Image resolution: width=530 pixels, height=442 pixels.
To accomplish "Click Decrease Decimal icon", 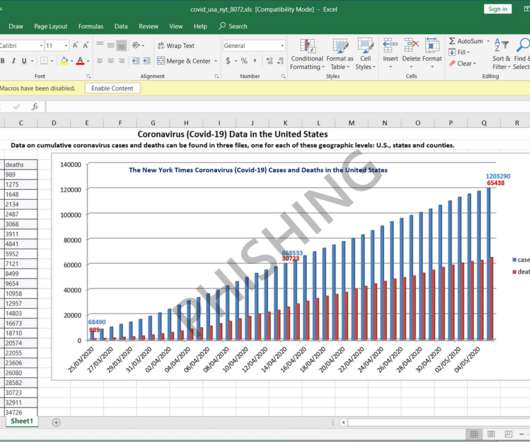I will point(280,61).
